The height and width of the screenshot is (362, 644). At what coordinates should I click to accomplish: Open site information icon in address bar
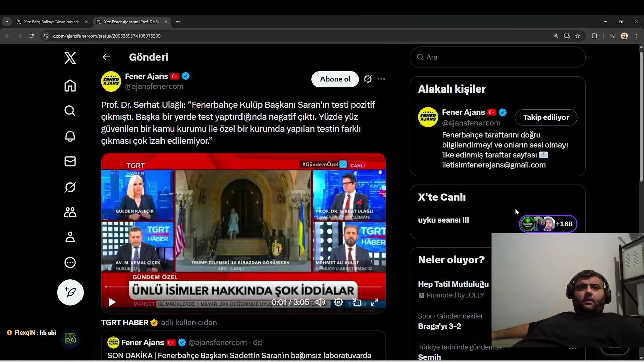click(x=46, y=36)
